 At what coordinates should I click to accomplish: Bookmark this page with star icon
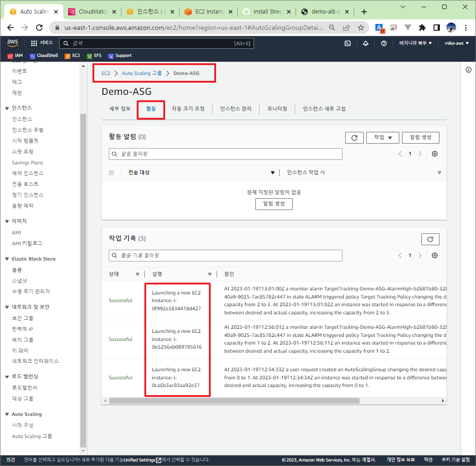[360, 28]
